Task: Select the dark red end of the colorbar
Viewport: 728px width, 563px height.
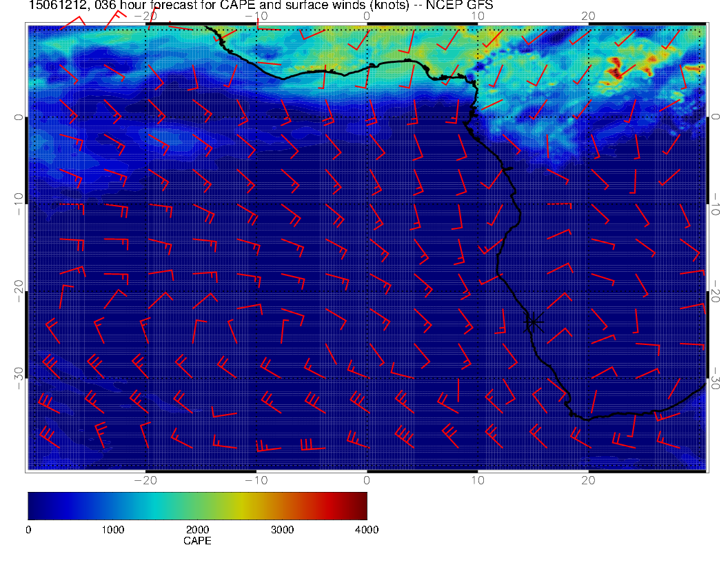Action: tap(361, 505)
